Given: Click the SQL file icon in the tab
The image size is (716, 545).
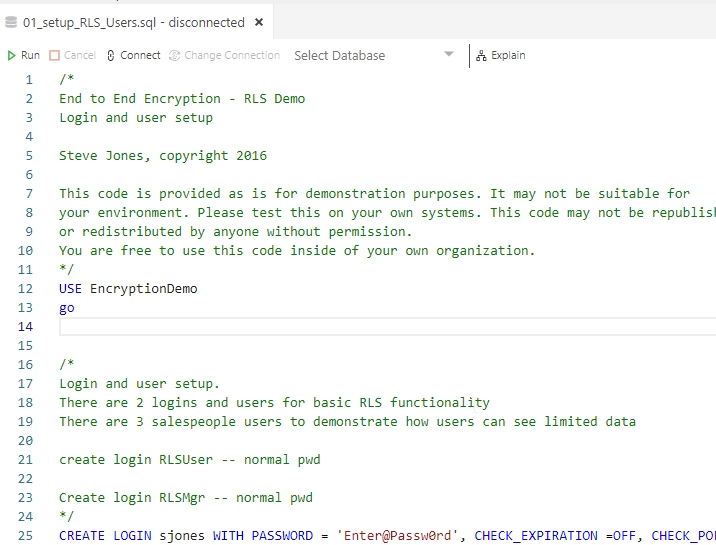Looking at the screenshot, I should pos(13,22).
